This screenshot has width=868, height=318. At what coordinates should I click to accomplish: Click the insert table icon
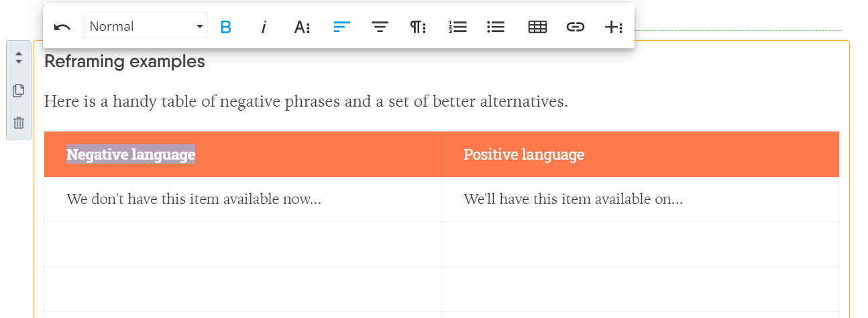[537, 27]
